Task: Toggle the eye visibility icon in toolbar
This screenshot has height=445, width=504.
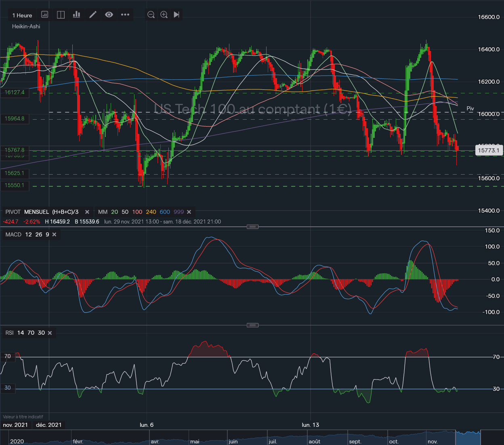Action: coord(109,15)
